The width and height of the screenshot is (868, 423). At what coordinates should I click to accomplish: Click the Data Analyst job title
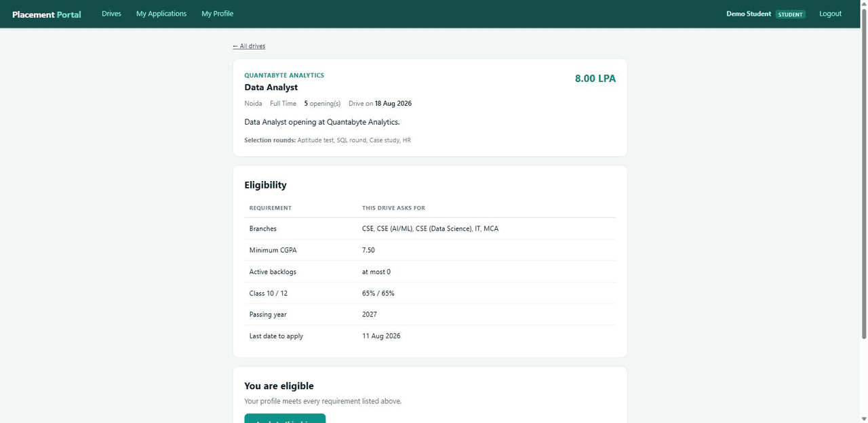(x=271, y=87)
